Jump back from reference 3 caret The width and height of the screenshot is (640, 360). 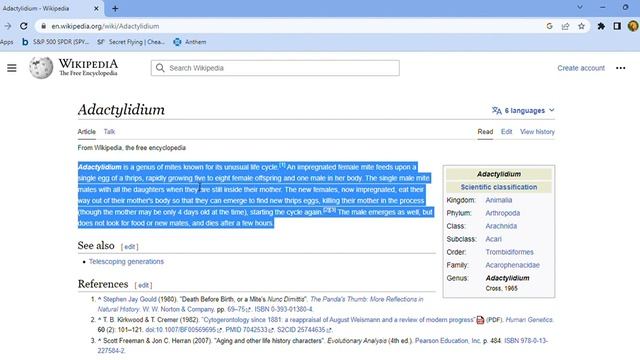point(99,340)
